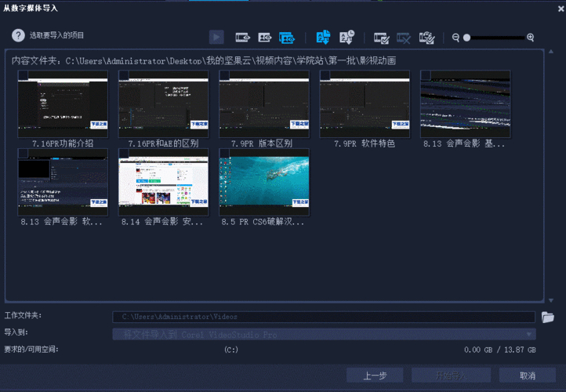566x392 pixels.
Task: Click the 内容文件夹 path text
Action: [x=204, y=60]
